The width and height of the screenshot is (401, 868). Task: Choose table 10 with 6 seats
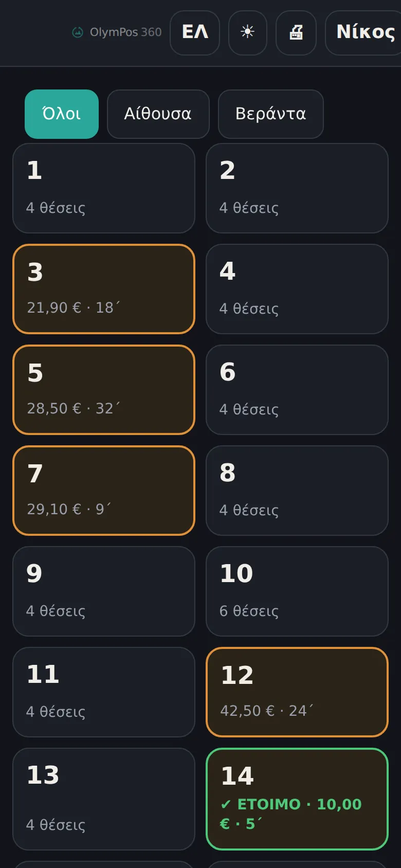tap(297, 591)
